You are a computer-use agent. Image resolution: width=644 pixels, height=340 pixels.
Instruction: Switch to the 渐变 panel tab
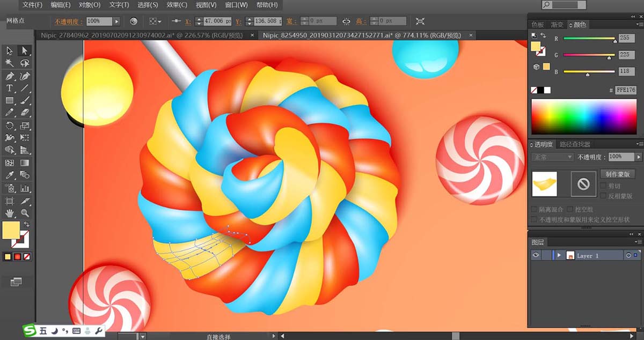coord(557,25)
